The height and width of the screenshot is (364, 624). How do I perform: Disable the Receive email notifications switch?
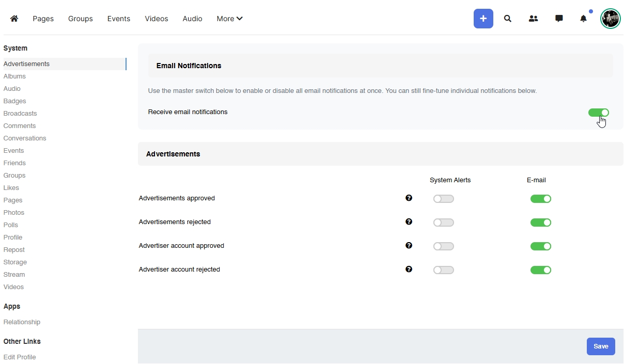598,113
